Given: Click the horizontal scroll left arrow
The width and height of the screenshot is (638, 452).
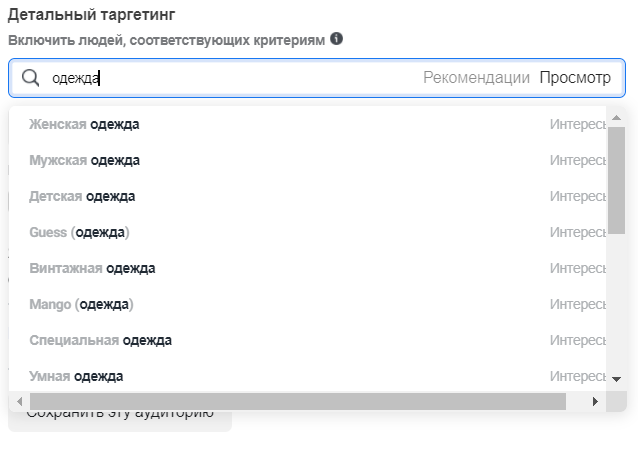Looking at the screenshot, I should (x=19, y=401).
